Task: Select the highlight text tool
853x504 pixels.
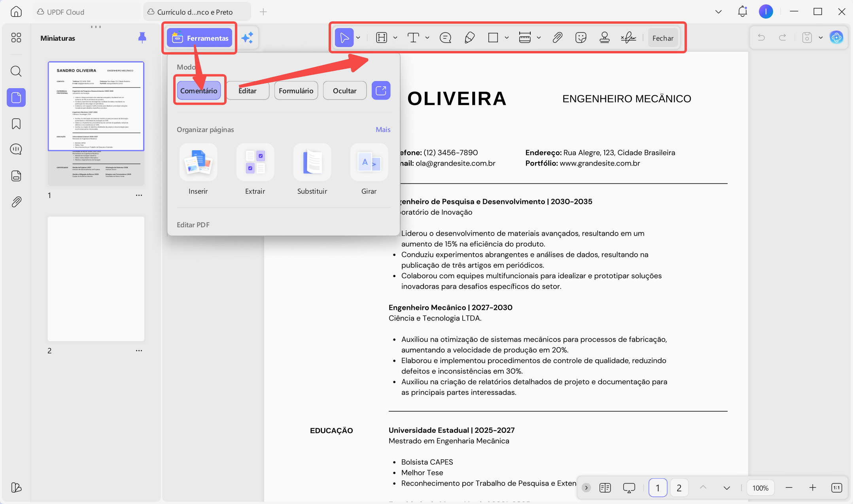Action: (x=382, y=38)
